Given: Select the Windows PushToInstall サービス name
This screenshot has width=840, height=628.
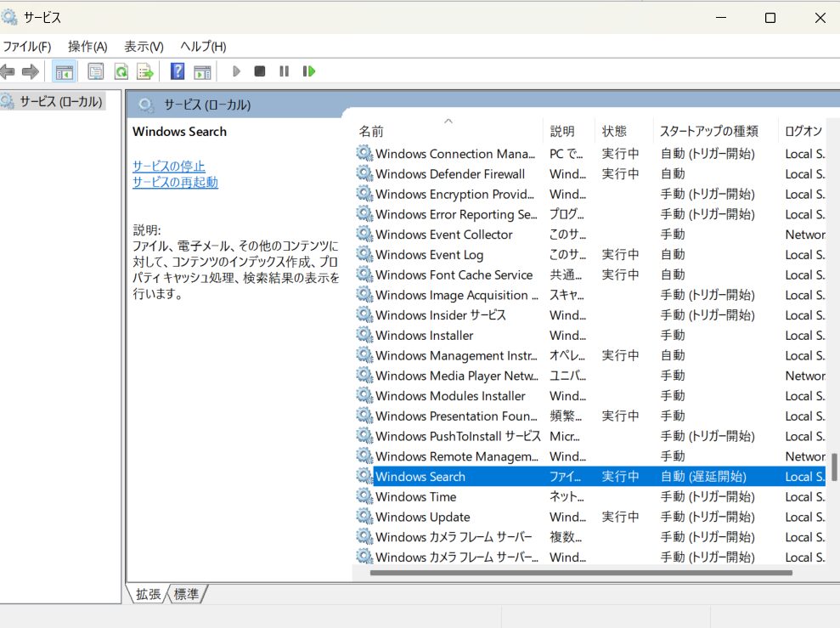Looking at the screenshot, I should tap(458, 436).
